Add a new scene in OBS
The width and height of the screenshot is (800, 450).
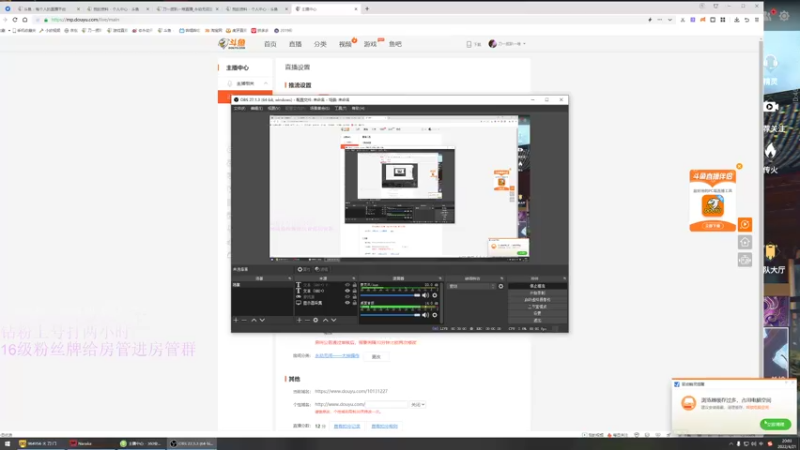tap(236, 320)
